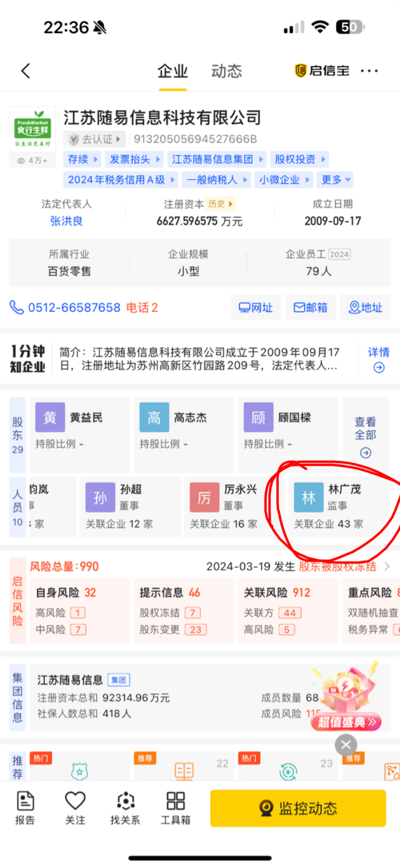
Task: Tap the 4万+ view count
Action: pyautogui.click(x=32, y=160)
